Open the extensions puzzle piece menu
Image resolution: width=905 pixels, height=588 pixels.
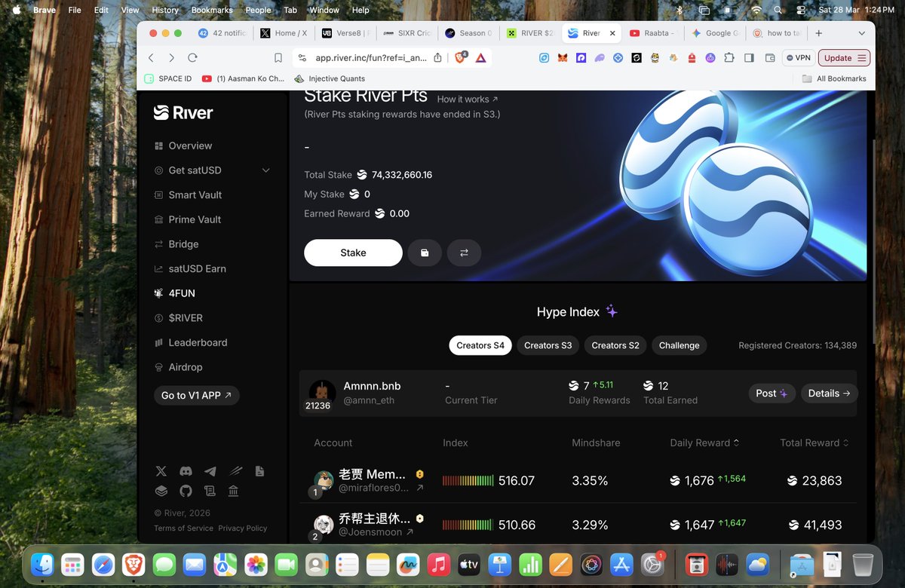click(x=729, y=58)
